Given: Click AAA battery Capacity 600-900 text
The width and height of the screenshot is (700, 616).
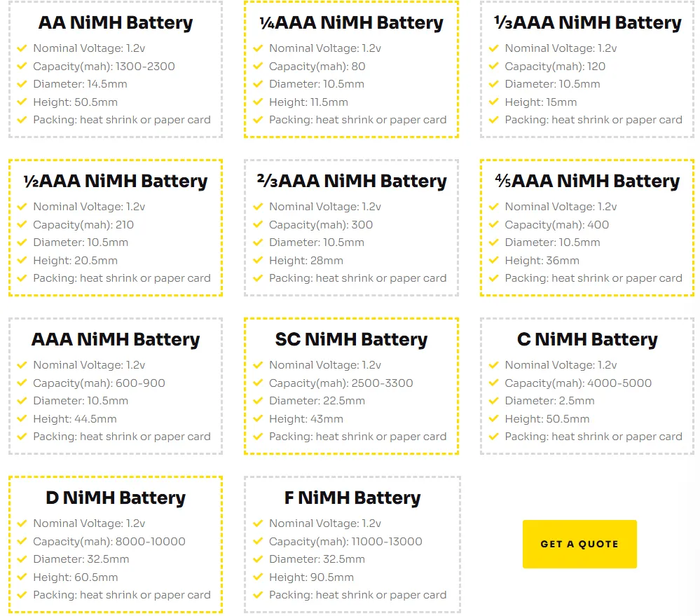Looking at the screenshot, I should pyautogui.click(x=99, y=383).
